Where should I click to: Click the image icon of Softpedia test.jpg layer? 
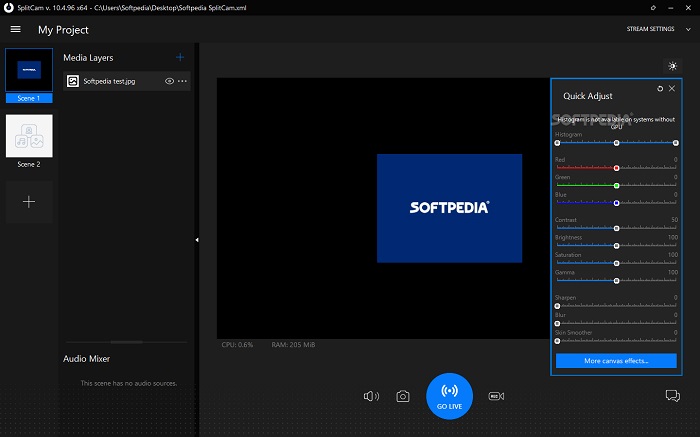pos(73,81)
